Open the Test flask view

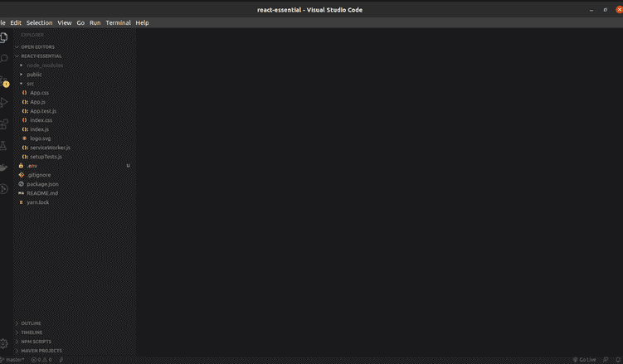click(x=3, y=146)
